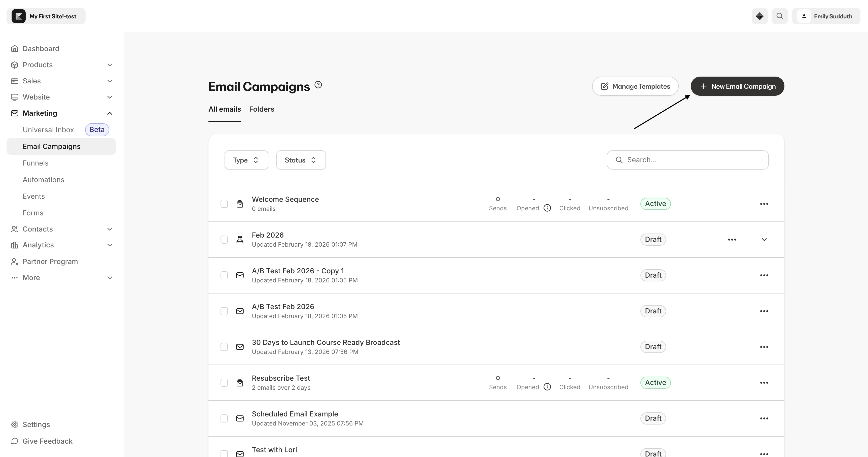Select the Welcome Sequence checkbox

[224, 204]
